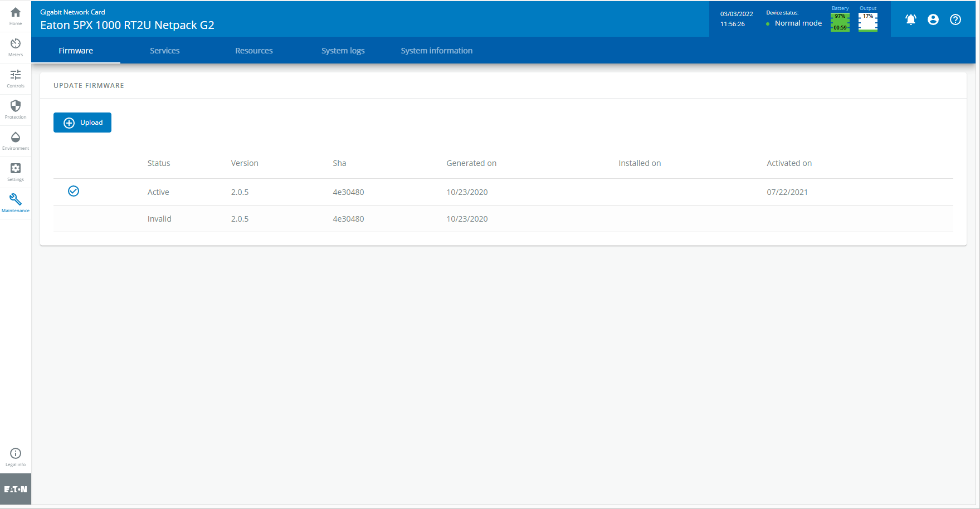Click sha 4e30480 in Active row
Screen dimensions: 980x509
pyautogui.click(x=348, y=192)
